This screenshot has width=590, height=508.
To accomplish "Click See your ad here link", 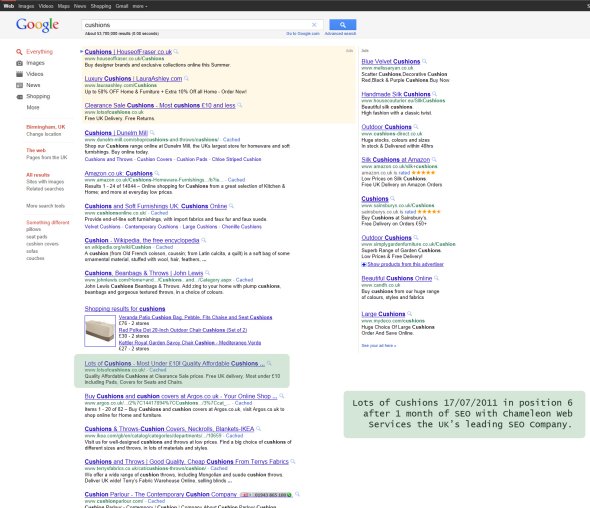I will [379, 345].
